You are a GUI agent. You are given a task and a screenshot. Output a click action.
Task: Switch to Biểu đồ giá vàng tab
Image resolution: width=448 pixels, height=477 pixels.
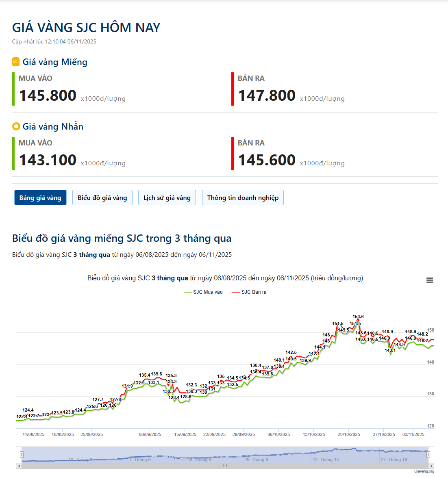102,198
